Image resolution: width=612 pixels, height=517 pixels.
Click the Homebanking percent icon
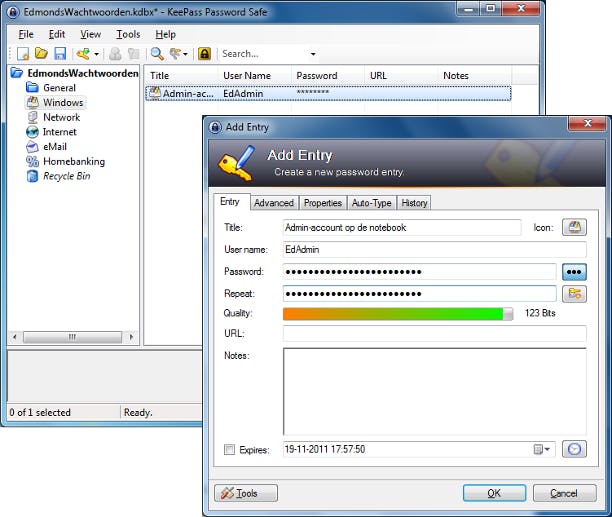(x=32, y=161)
